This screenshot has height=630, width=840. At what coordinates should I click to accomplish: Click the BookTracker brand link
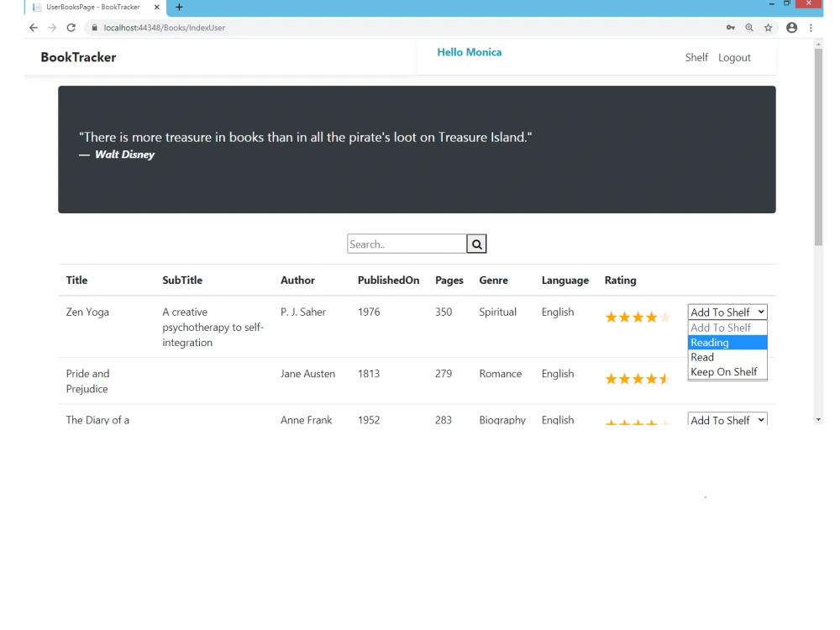(x=78, y=57)
